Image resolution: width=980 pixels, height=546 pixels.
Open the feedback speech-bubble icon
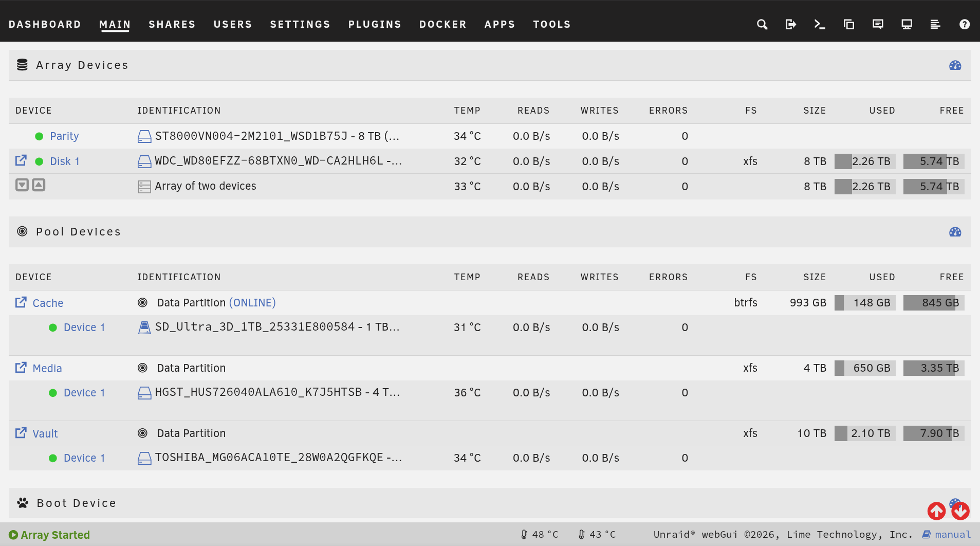878,24
